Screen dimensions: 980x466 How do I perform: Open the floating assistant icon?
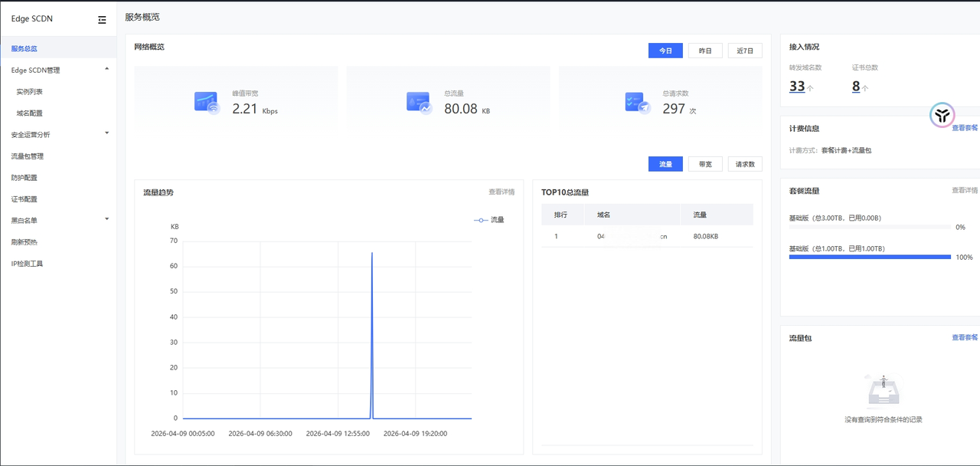pyautogui.click(x=942, y=115)
